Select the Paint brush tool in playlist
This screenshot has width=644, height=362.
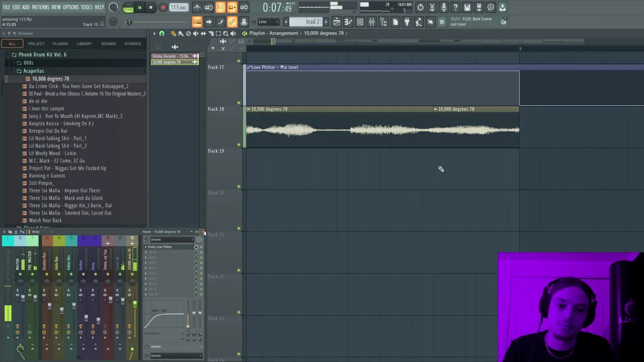tap(181, 34)
